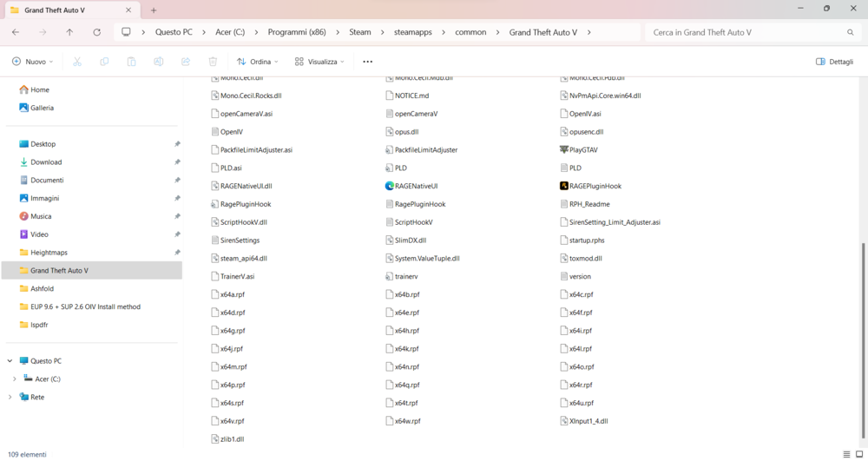868x461 pixels.
Task: Click the vertical scrollbar thumb
Action: (x=865, y=339)
